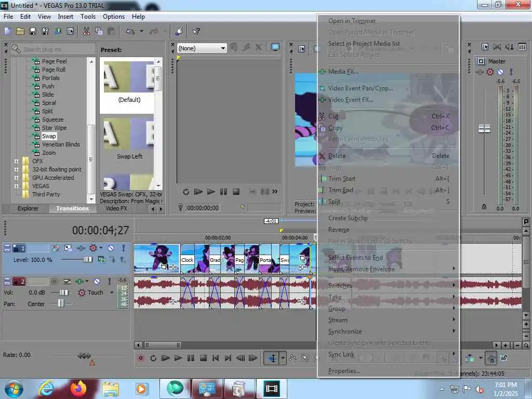Screen dimensions: 532x399
Task: Toggle Arm for Record on track 2
Action: click(54, 281)
